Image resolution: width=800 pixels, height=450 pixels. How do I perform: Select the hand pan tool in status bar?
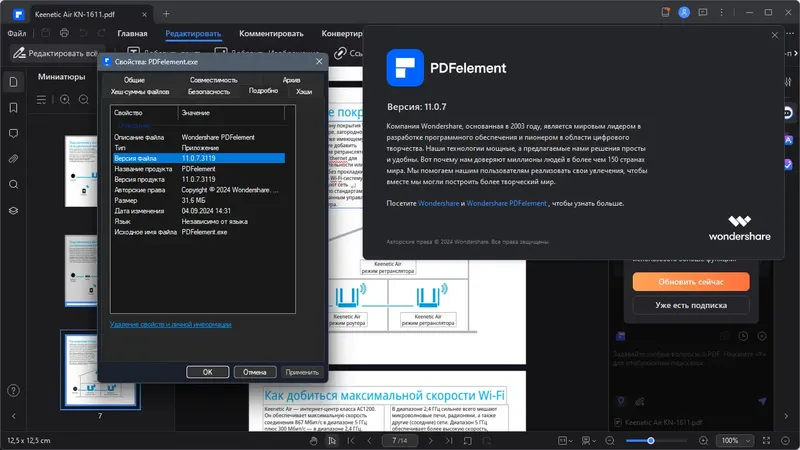tap(313, 441)
